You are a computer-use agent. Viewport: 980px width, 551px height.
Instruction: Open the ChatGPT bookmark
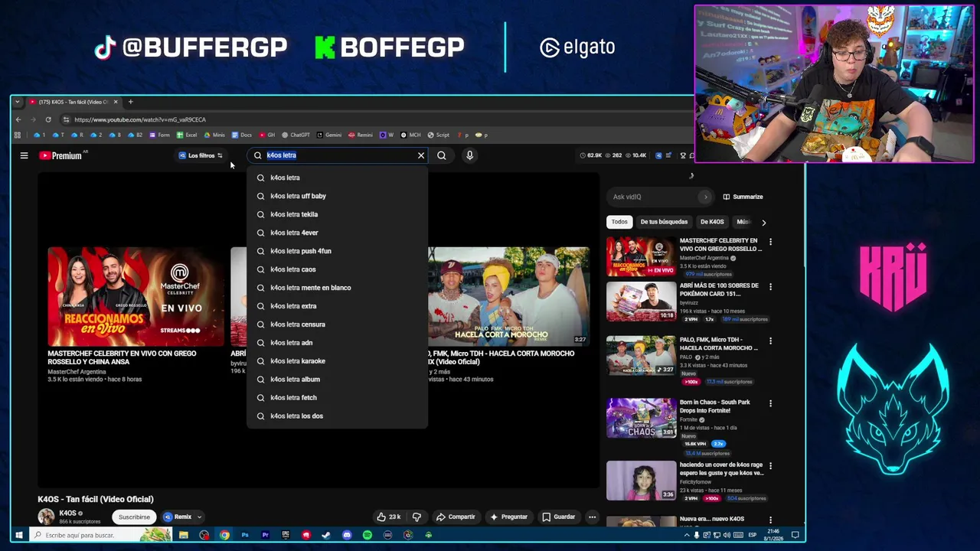coord(296,135)
